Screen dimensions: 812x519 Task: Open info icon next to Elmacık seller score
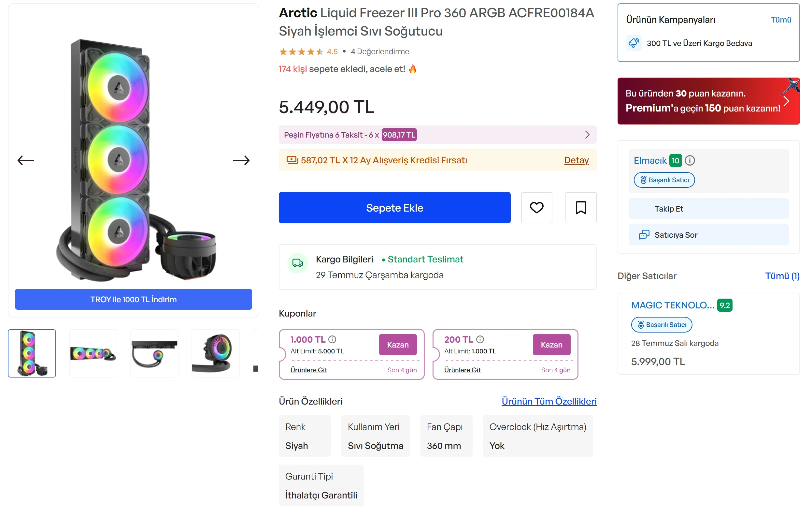point(690,160)
